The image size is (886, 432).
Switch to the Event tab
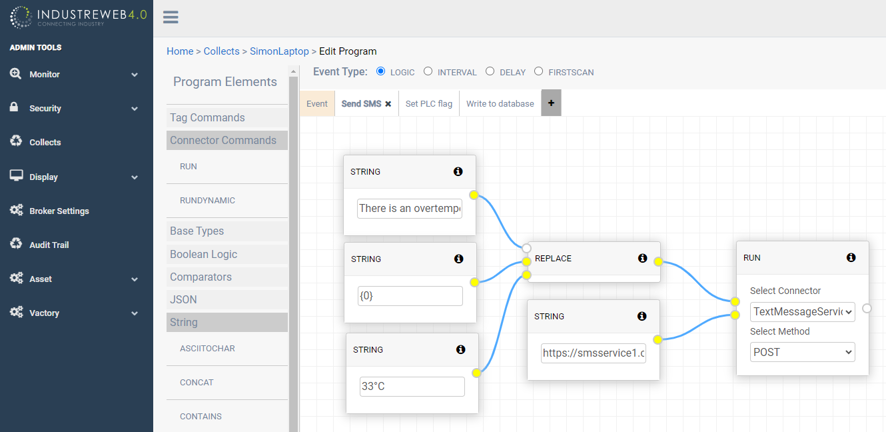[317, 103]
